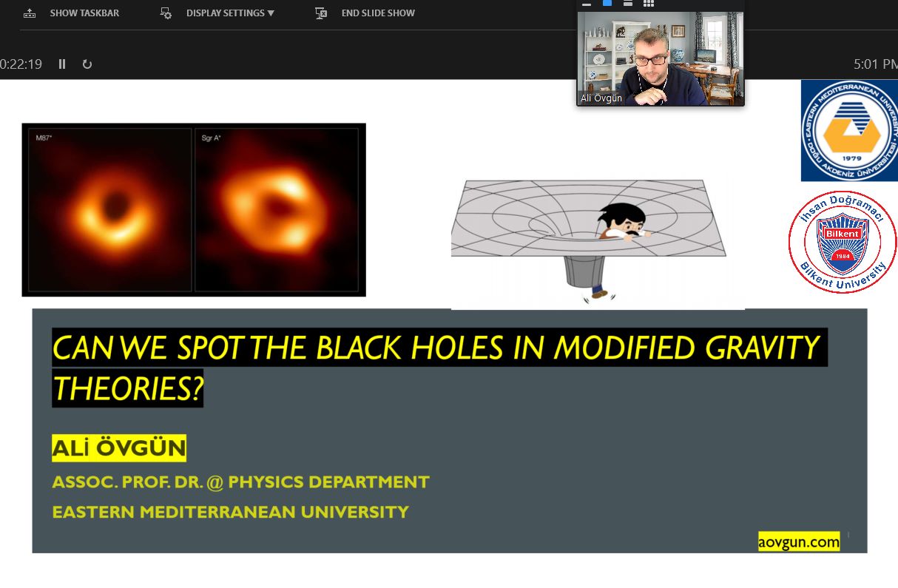Switch to the strip video layout
This screenshot has width=898, height=588.
coord(627,4)
